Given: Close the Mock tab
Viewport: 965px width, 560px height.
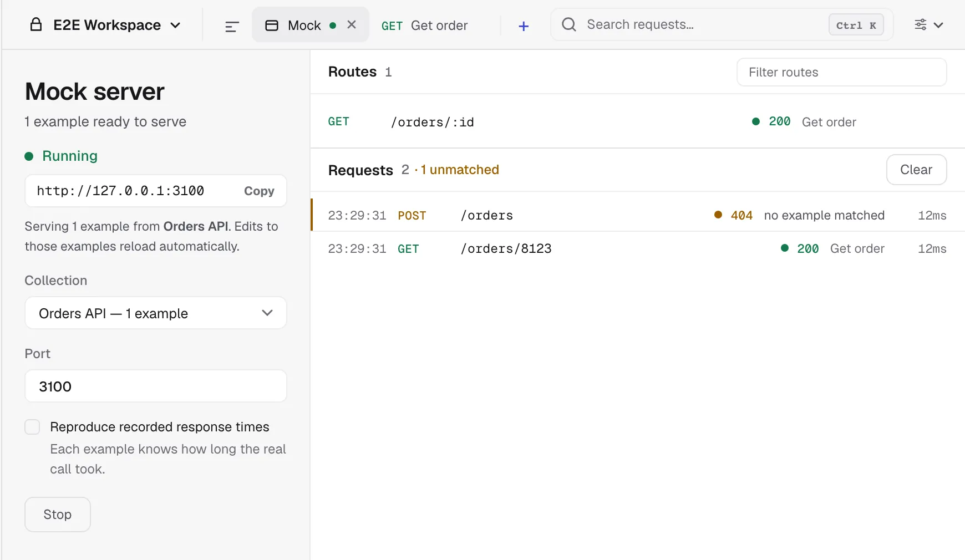Looking at the screenshot, I should point(352,24).
